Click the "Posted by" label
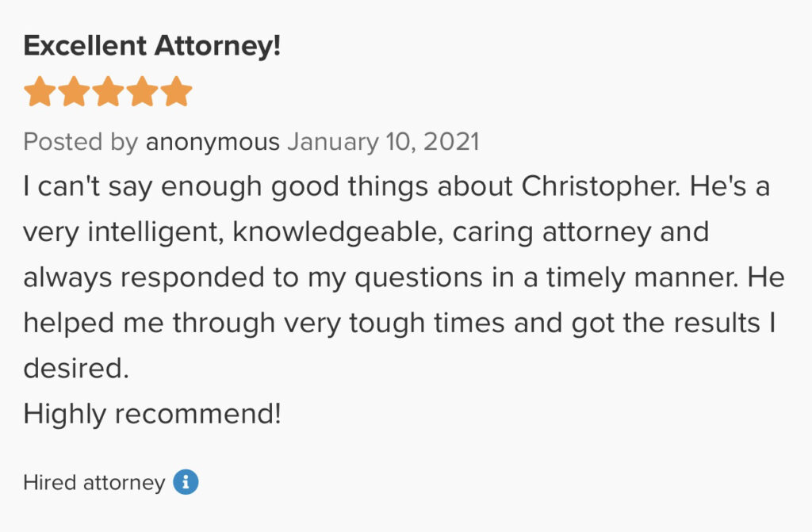The height and width of the screenshot is (532, 812). (81, 142)
